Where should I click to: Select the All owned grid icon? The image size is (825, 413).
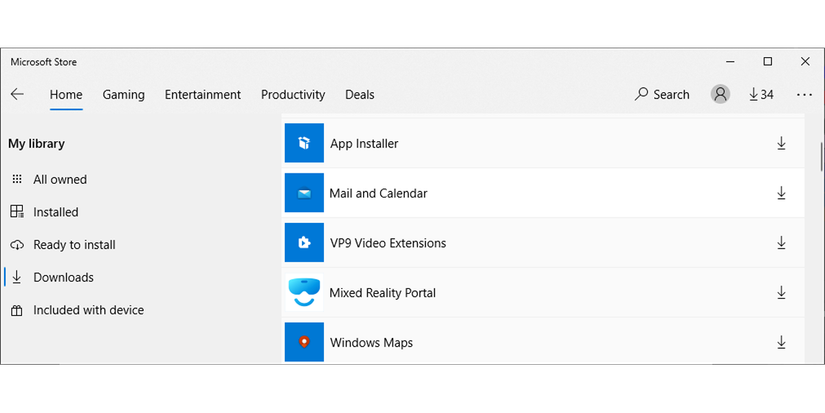(x=17, y=179)
